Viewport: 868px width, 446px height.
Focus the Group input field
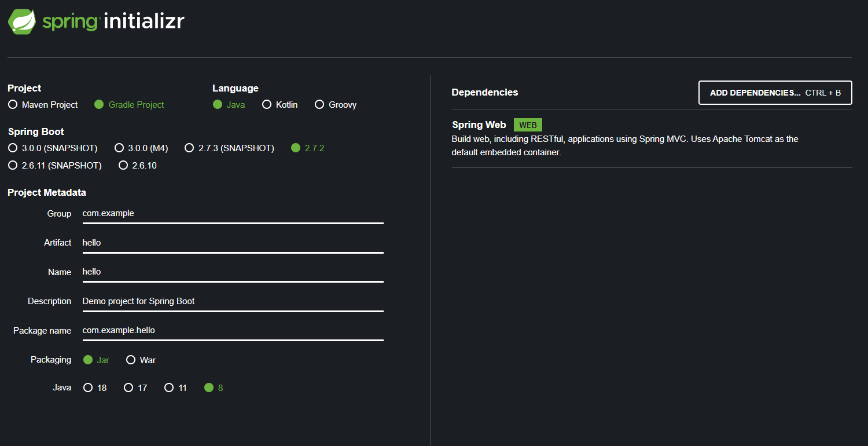pos(233,214)
